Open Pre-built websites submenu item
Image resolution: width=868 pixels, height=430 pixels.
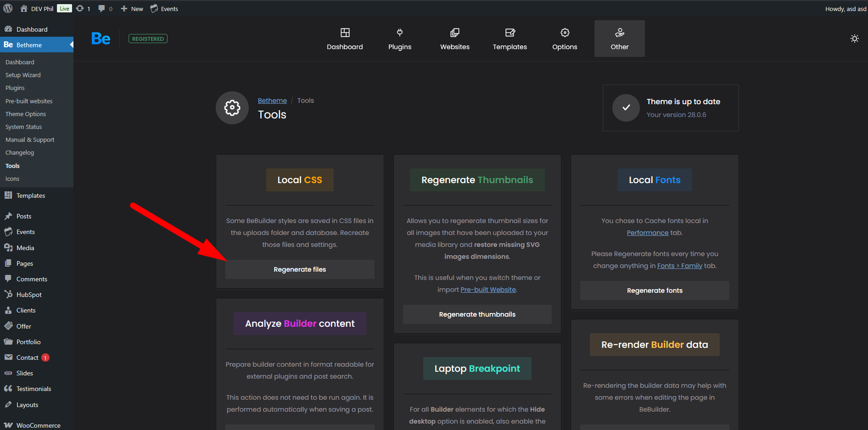pos(29,101)
